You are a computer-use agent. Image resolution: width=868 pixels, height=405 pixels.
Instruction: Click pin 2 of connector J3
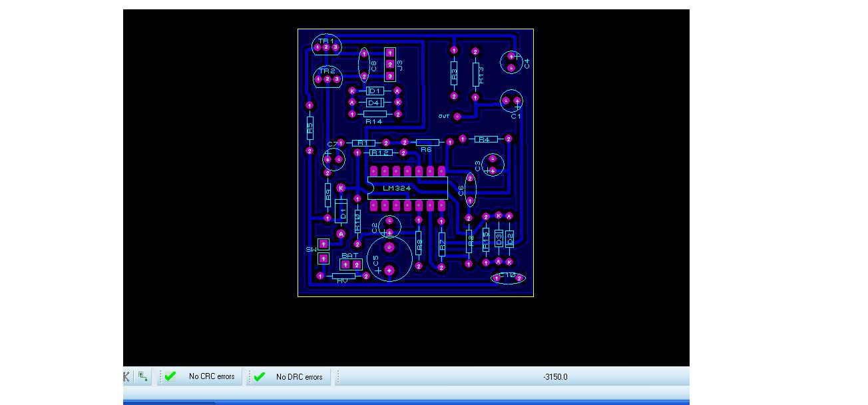390,64
